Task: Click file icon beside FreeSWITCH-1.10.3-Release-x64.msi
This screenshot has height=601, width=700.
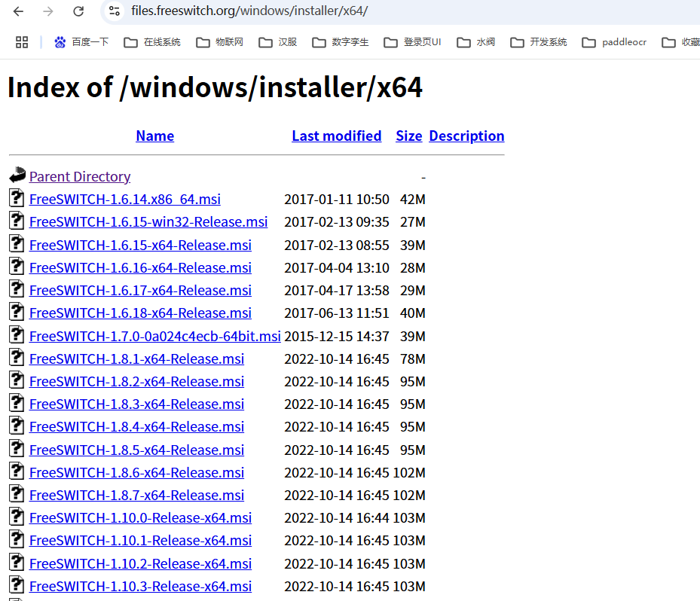Action: click(17, 585)
